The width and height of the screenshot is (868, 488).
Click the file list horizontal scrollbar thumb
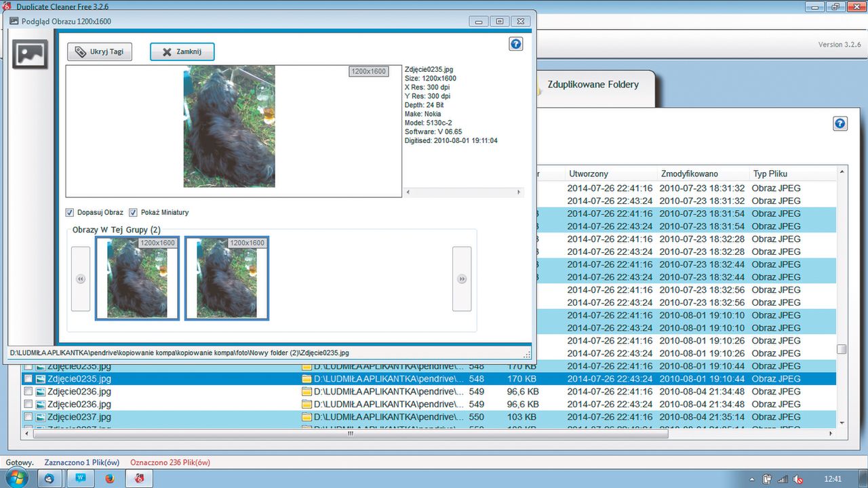tap(350, 434)
